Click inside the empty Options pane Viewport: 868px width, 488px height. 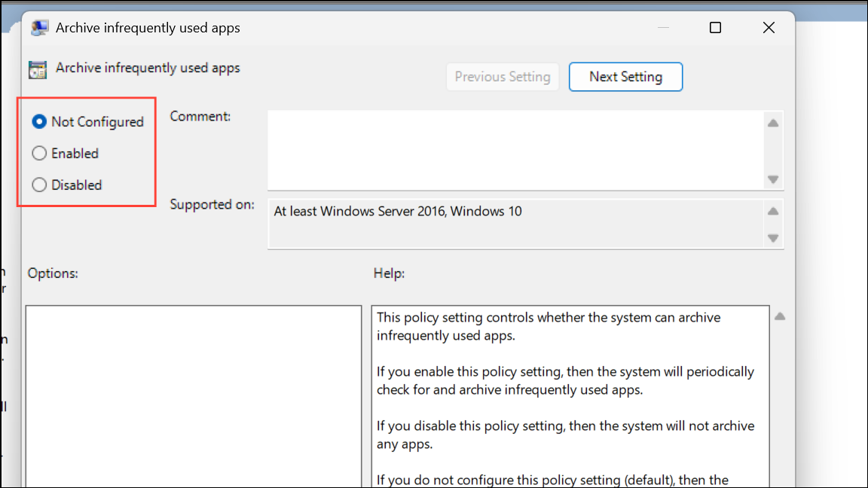194,395
